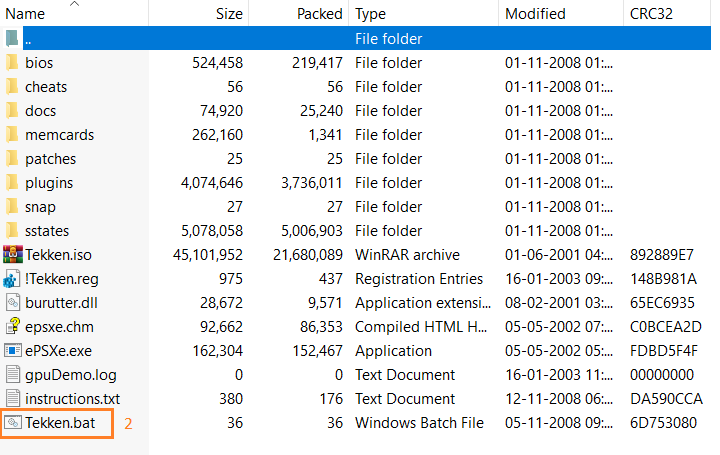The image size is (720, 455).
Task: Click the epsxe.chm help file icon
Action: click(x=12, y=327)
